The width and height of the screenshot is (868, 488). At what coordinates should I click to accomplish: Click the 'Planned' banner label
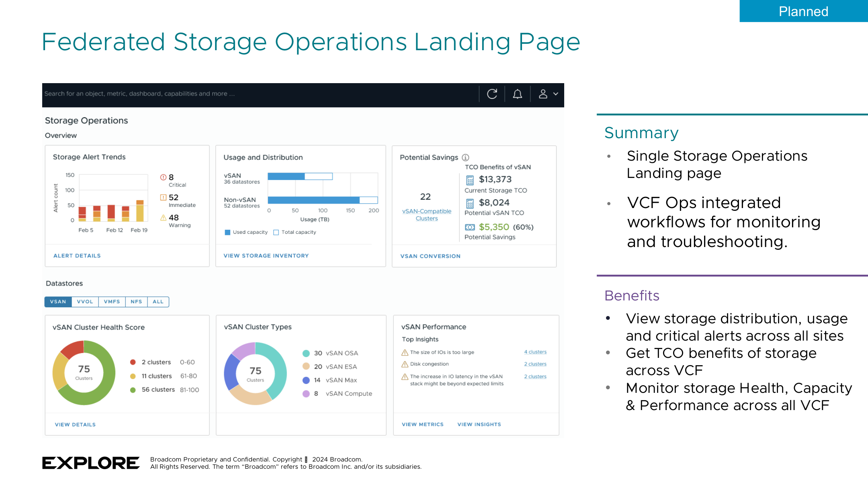pyautogui.click(x=803, y=11)
